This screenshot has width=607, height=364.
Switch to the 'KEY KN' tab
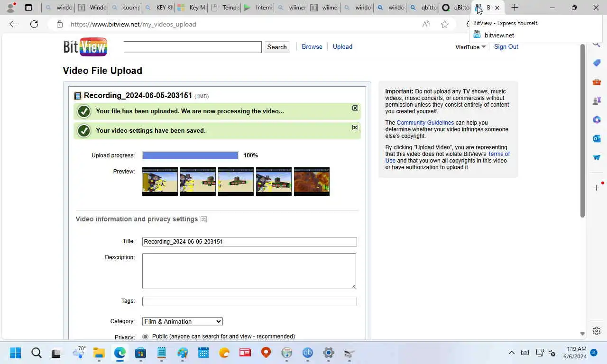(158, 8)
